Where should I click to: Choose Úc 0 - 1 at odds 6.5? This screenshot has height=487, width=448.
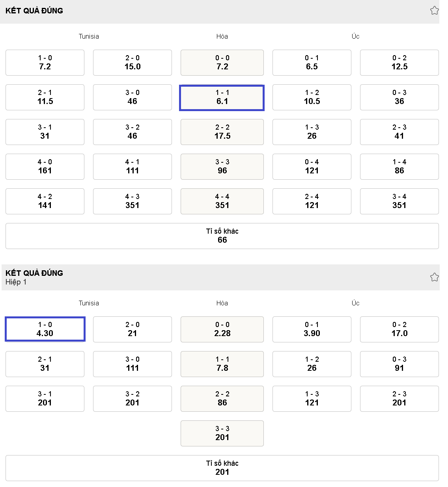pyautogui.click(x=312, y=63)
